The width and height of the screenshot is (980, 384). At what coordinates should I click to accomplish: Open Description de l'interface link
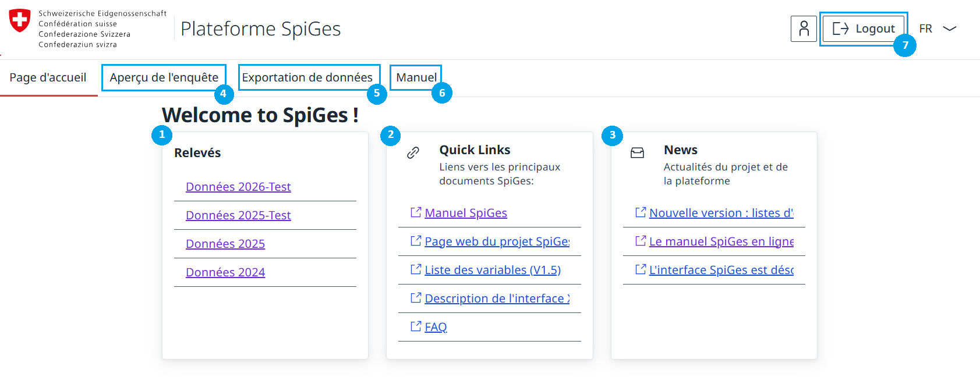497,298
